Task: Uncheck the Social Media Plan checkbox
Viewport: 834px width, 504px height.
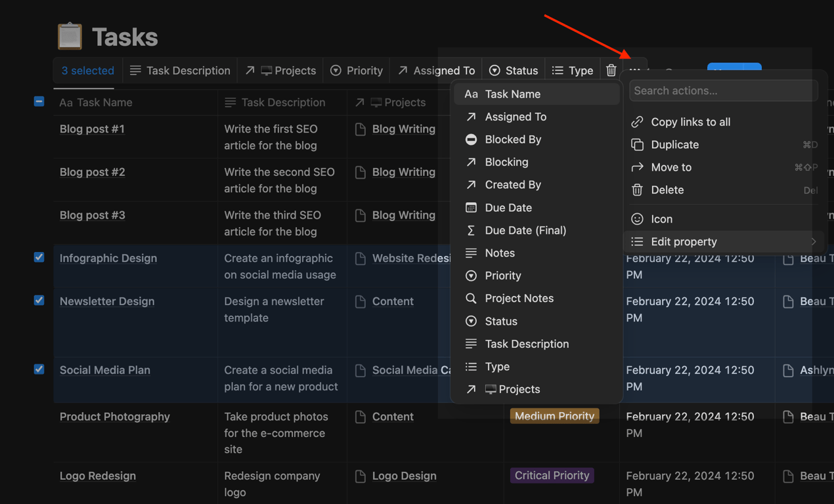Action: pyautogui.click(x=39, y=369)
